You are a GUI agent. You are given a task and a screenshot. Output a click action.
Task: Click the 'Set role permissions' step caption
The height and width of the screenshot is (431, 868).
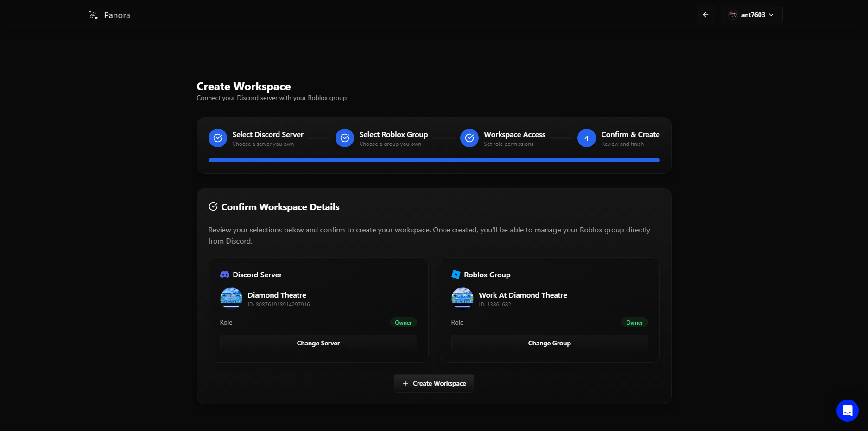508,144
